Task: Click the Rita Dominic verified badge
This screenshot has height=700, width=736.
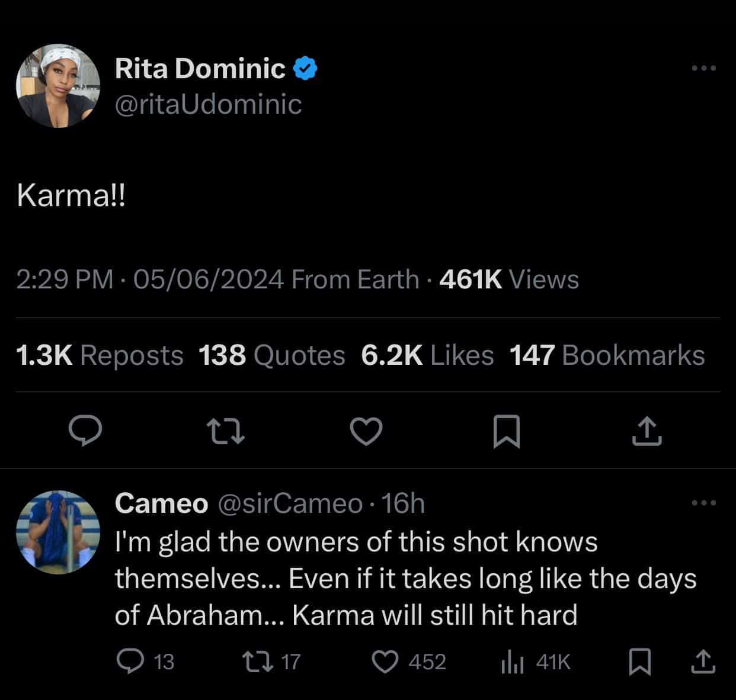Action: (x=306, y=69)
